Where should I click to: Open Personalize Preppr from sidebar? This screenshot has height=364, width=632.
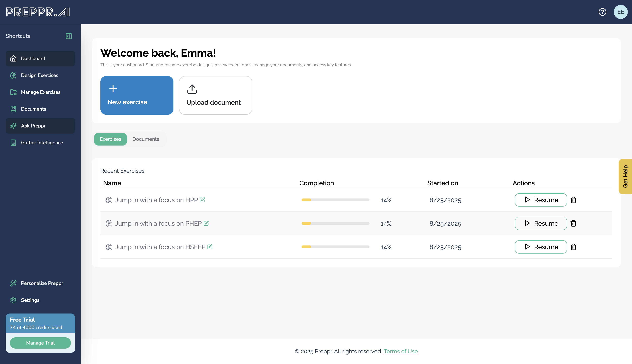(40, 283)
